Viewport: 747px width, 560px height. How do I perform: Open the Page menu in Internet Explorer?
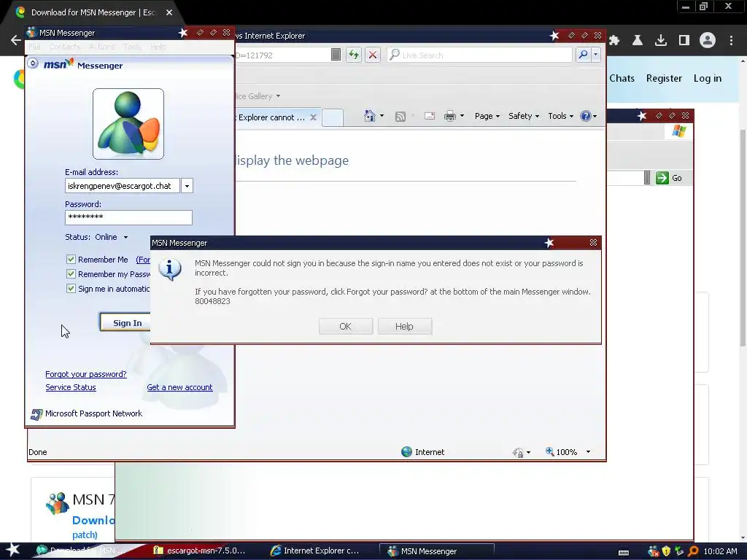click(x=487, y=116)
